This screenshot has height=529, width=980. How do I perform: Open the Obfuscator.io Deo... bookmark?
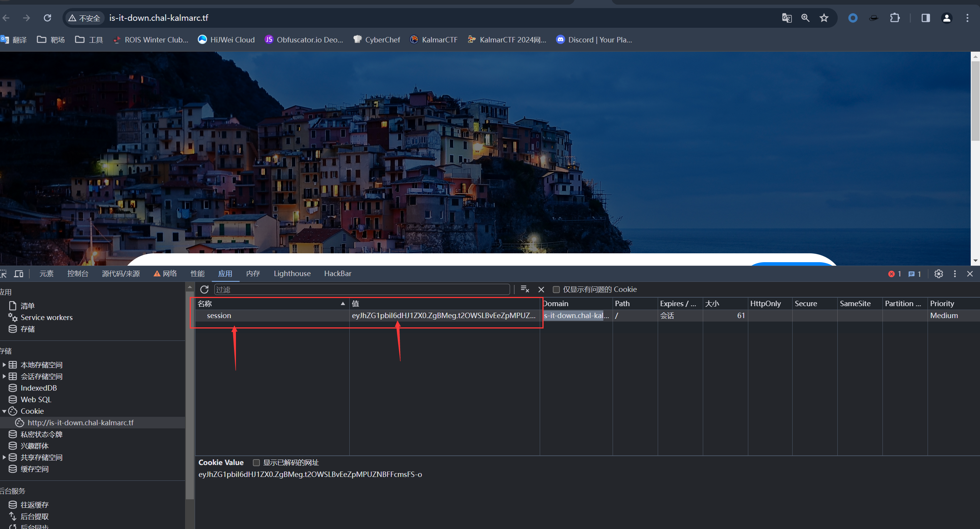pyautogui.click(x=304, y=39)
